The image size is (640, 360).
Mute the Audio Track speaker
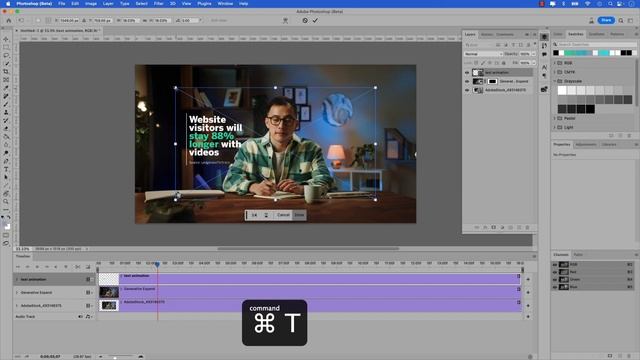point(80,317)
